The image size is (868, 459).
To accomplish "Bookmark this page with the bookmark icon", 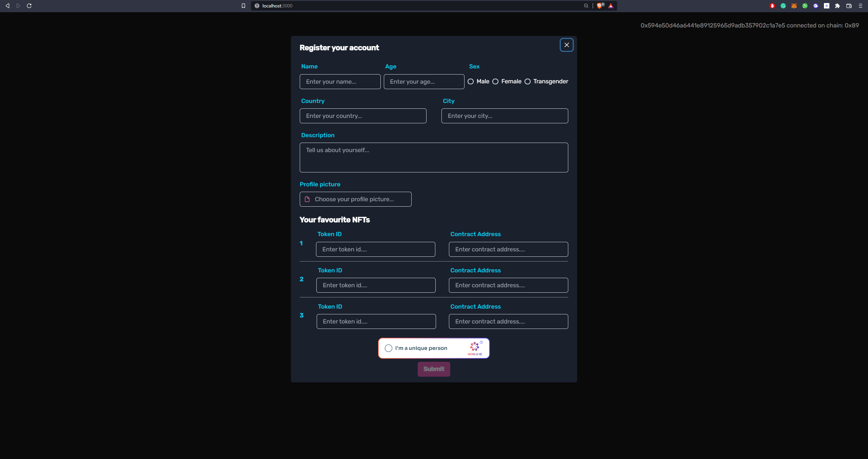I will tap(243, 6).
